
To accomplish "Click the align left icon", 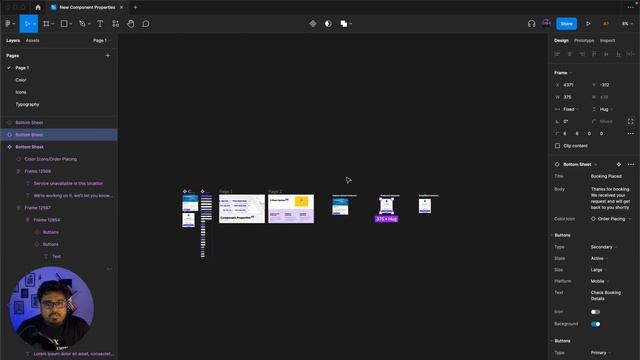I will [x=558, y=54].
